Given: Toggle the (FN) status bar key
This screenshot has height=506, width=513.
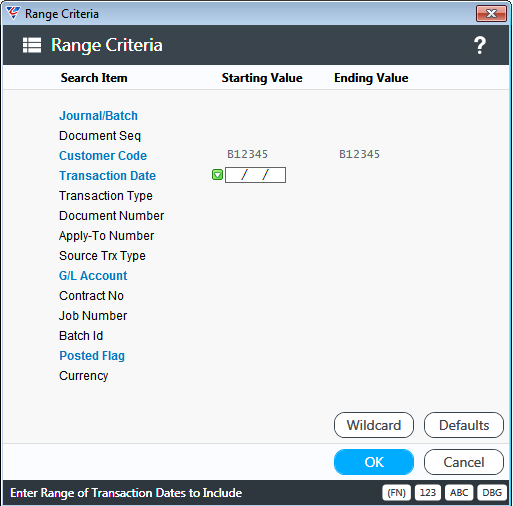Looking at the screenshot, I should click(396, 493).
